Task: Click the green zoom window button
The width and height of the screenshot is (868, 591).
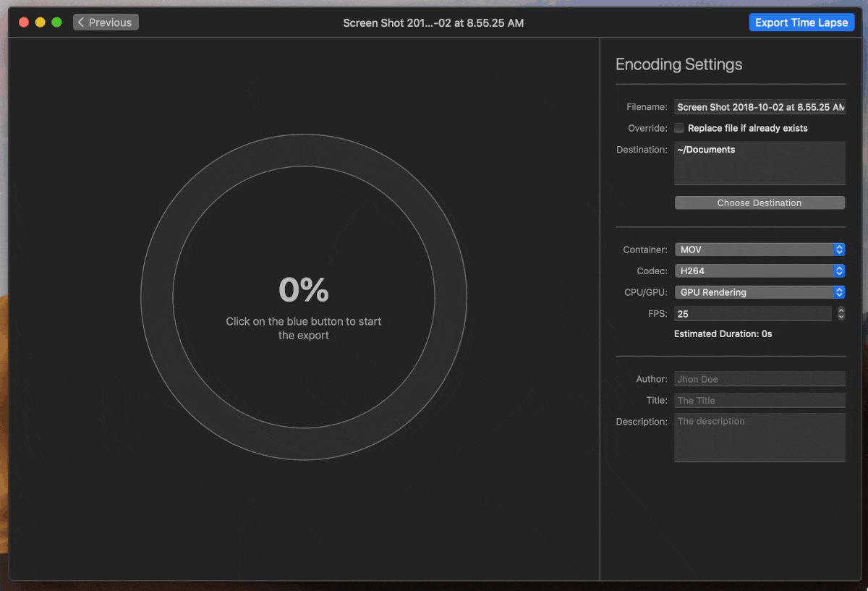Action: 56,22
